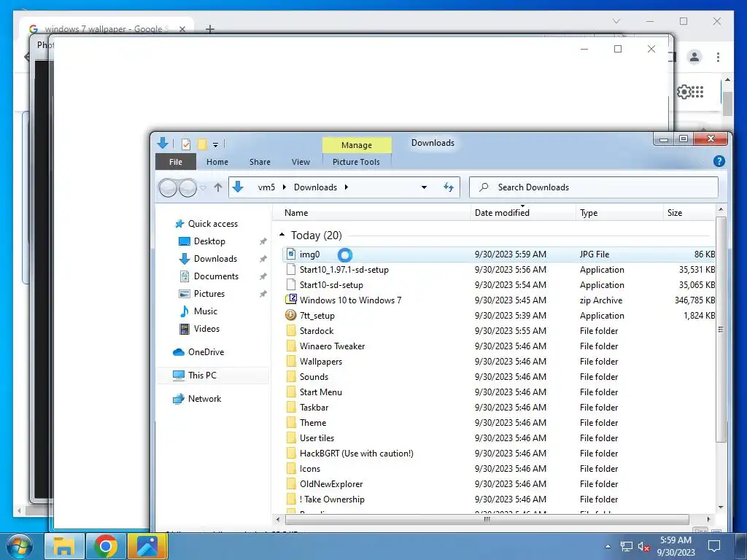The height and width of the screenshot is (560, 747).
Task: Select Start10-sd-setup application file
Action: [x=331, y=285]
